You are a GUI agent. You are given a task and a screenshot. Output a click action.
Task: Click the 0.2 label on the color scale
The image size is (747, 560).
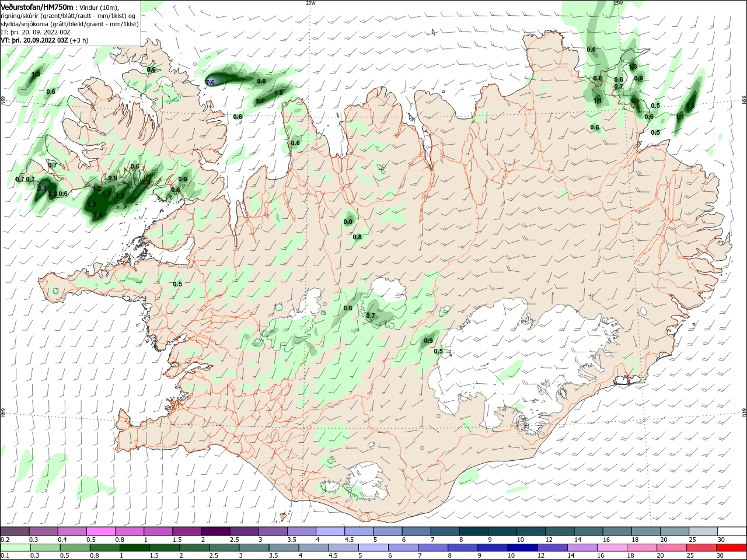[5, 540]
